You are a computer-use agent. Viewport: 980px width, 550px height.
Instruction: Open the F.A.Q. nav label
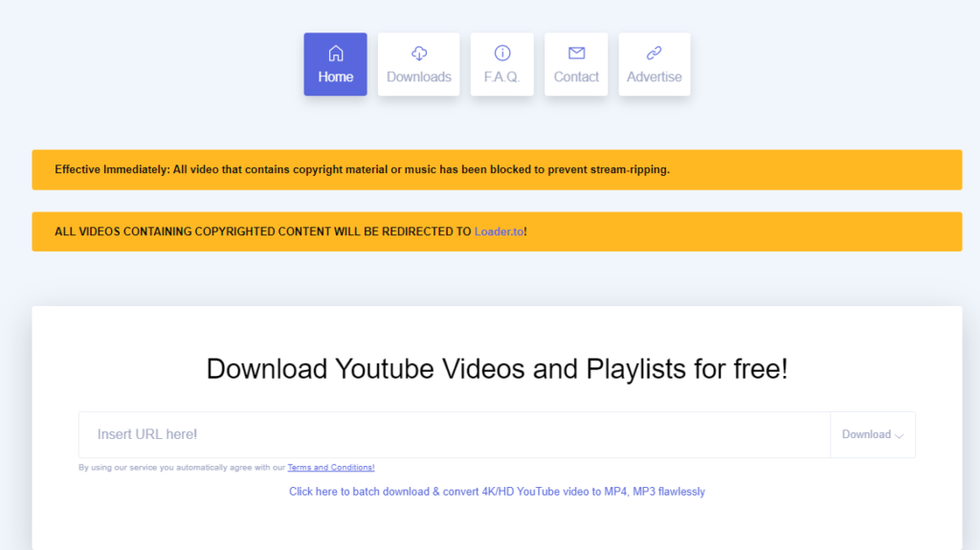[501, 77]
